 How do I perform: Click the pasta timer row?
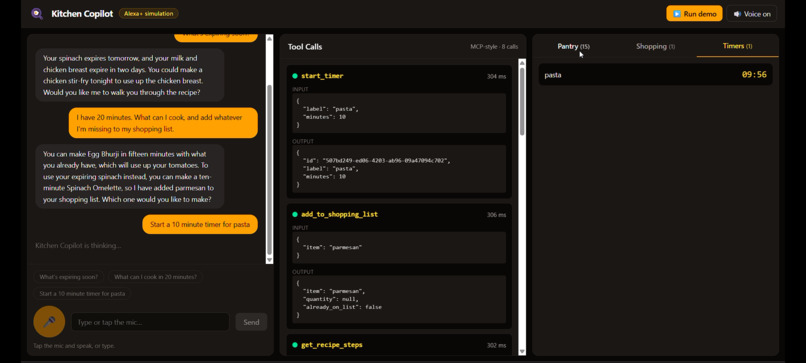point(655,75)
